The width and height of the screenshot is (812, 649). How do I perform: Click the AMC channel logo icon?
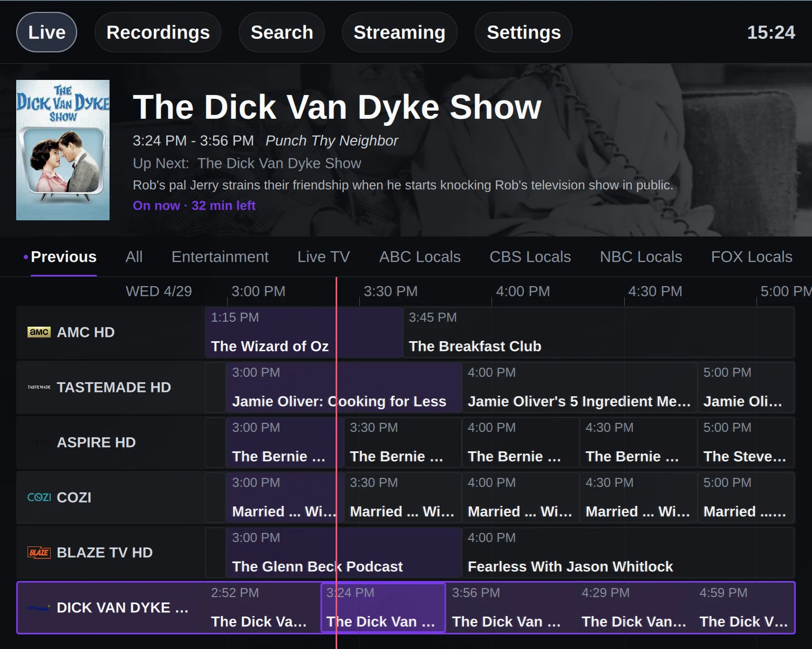click(x=39, y=332)
